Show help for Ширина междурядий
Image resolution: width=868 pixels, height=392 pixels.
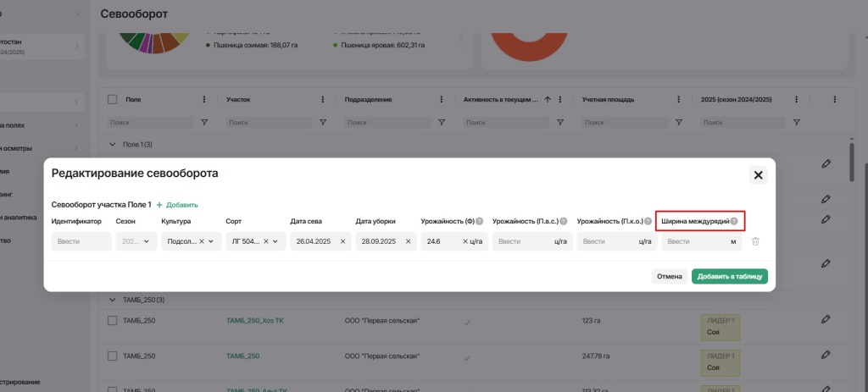[x=733, y=221]
